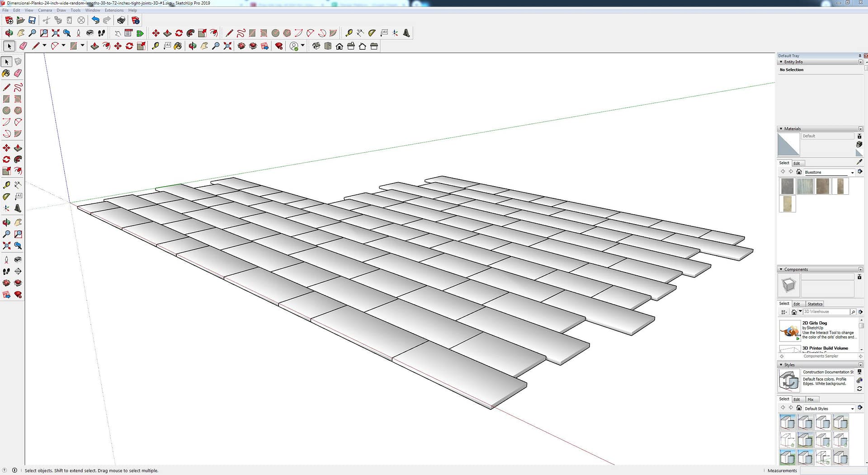Pick the Sample Paint eyedropper in Materials
The width and height of the screenshot is (868, 475).
click(x=859, y=162)
